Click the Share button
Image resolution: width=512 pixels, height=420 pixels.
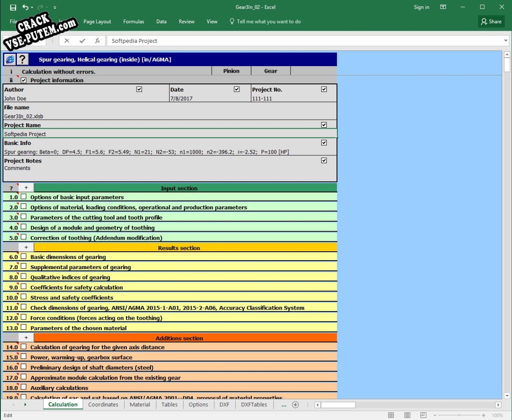point(491,21)
